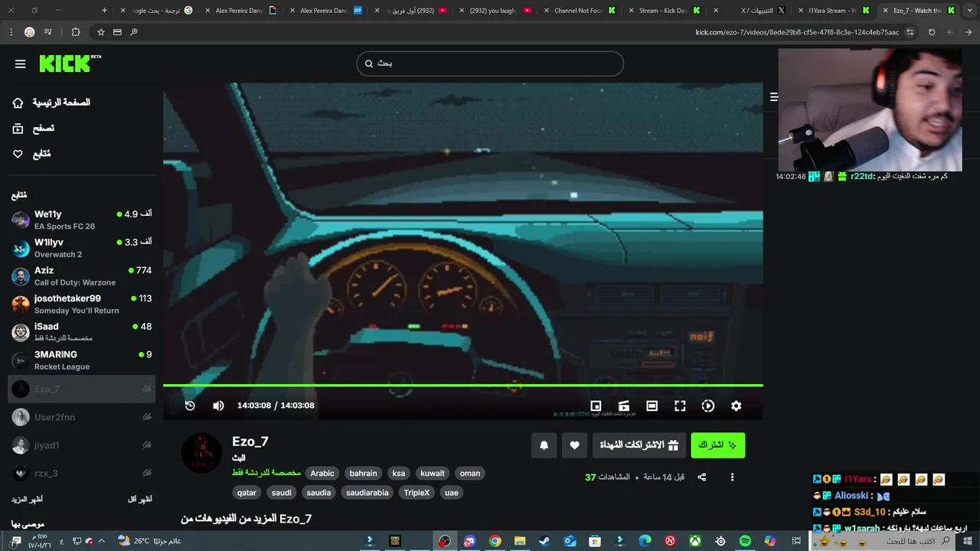Mute the video with the speaker icon
Image resolution: width=980 pixels, height=551 pixels.
[218, 406]
